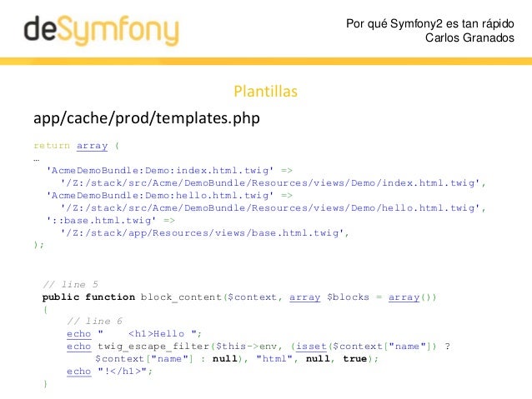Screen dimensions: 532x399
Task: Click the 'Plantillas' heading
Action: 265,91
